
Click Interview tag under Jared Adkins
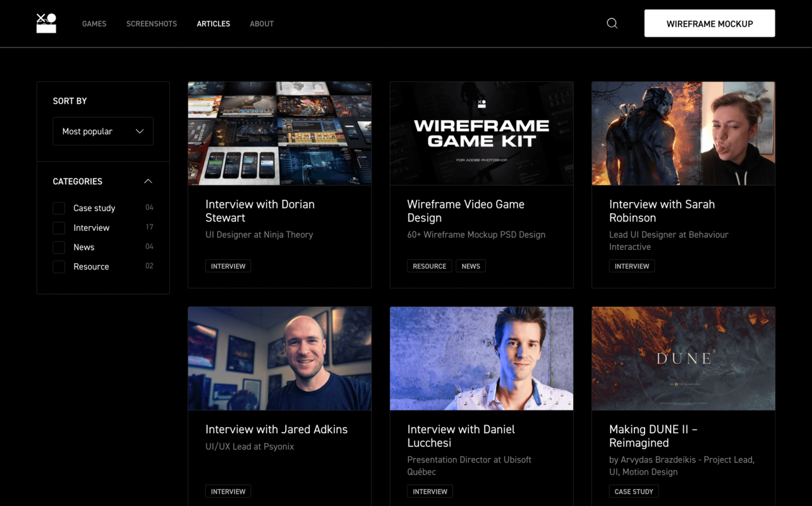point(228,491)
